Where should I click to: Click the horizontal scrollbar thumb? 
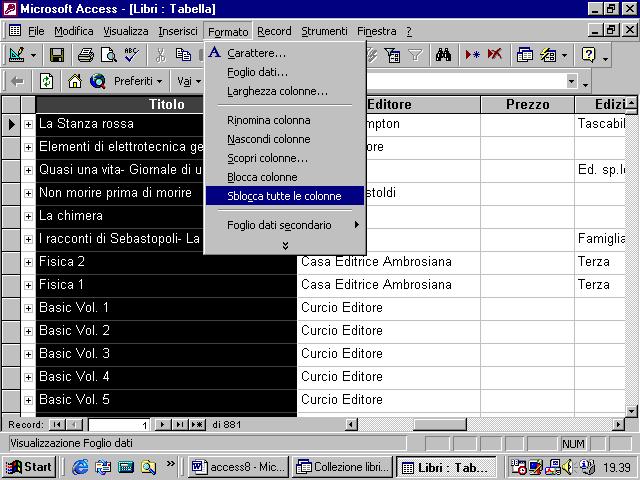[x=440, y=424]
